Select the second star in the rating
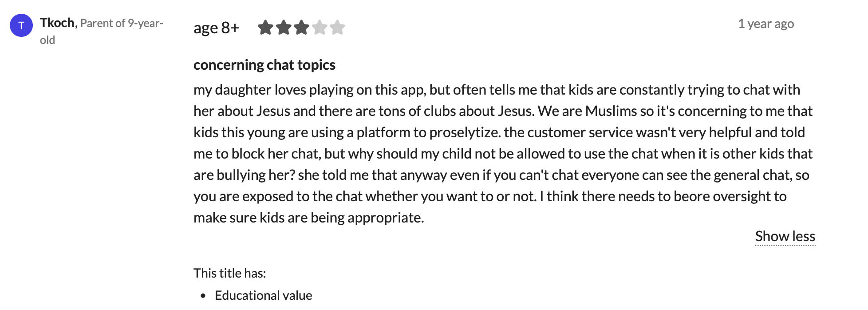The width and height of the screenshot is (868, 310). coord(284,27)
